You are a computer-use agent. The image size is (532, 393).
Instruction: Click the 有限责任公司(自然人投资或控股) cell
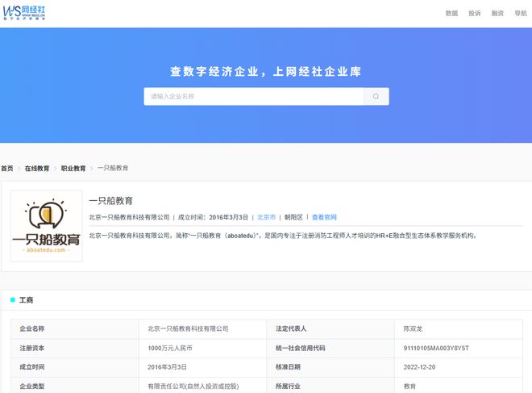click(202, 387)
